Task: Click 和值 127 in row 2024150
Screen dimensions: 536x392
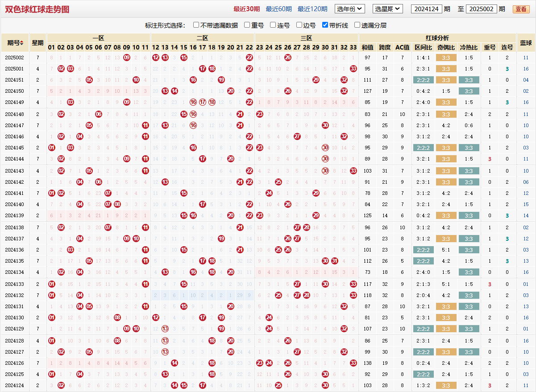Action: coord(367,91)
